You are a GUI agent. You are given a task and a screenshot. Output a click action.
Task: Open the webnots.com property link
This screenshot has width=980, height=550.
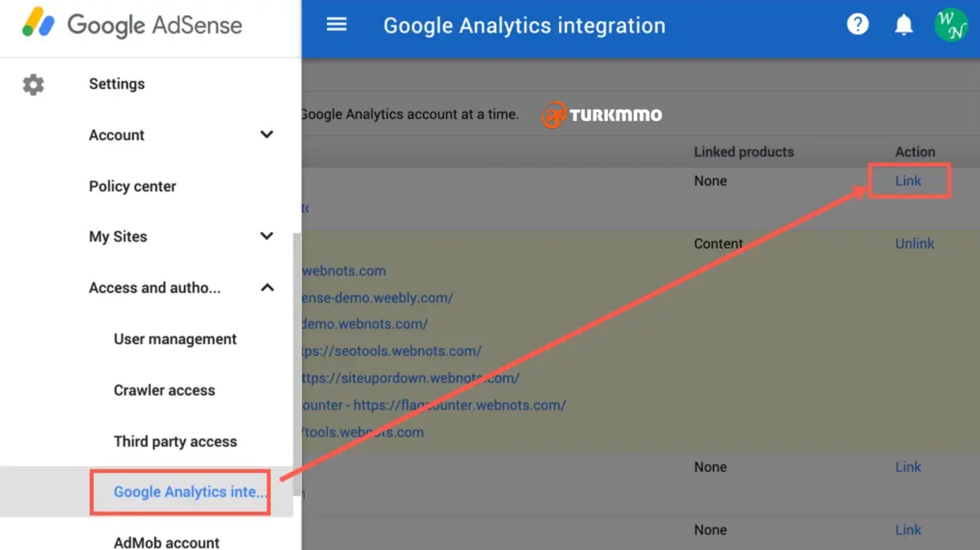pyautogui.click(x=344, y=271)
